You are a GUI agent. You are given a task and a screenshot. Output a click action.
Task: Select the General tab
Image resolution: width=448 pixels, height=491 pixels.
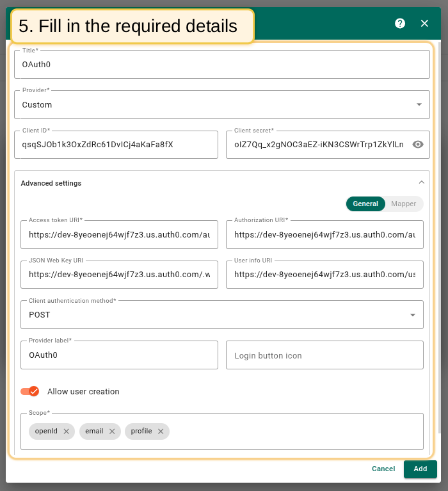pyautogui.click(x=365, y=204)
